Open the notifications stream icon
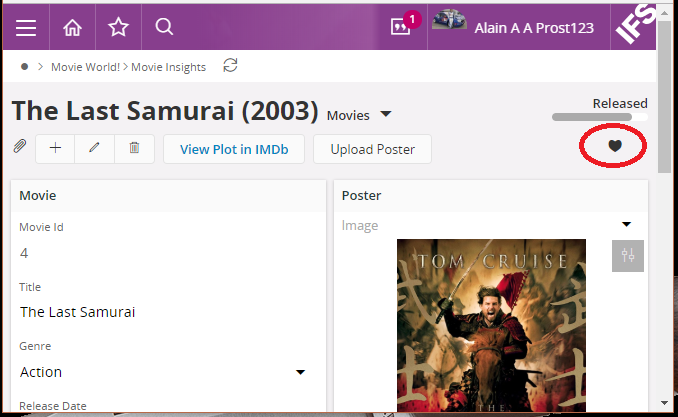678x417 pixels. click(401, 27)
